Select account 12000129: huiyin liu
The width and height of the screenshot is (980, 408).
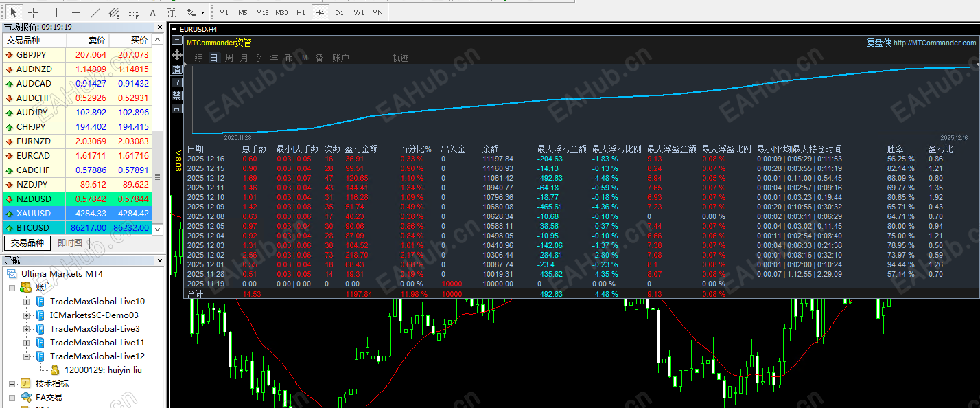[103, 370]
